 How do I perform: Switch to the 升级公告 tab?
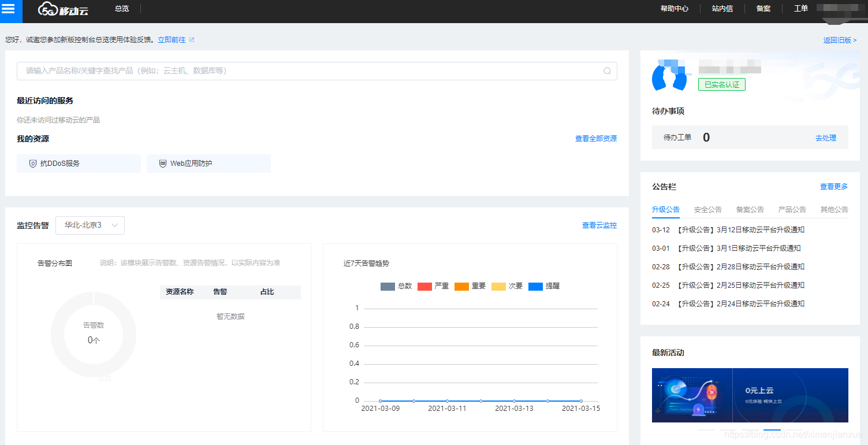[x=666, y=210]
